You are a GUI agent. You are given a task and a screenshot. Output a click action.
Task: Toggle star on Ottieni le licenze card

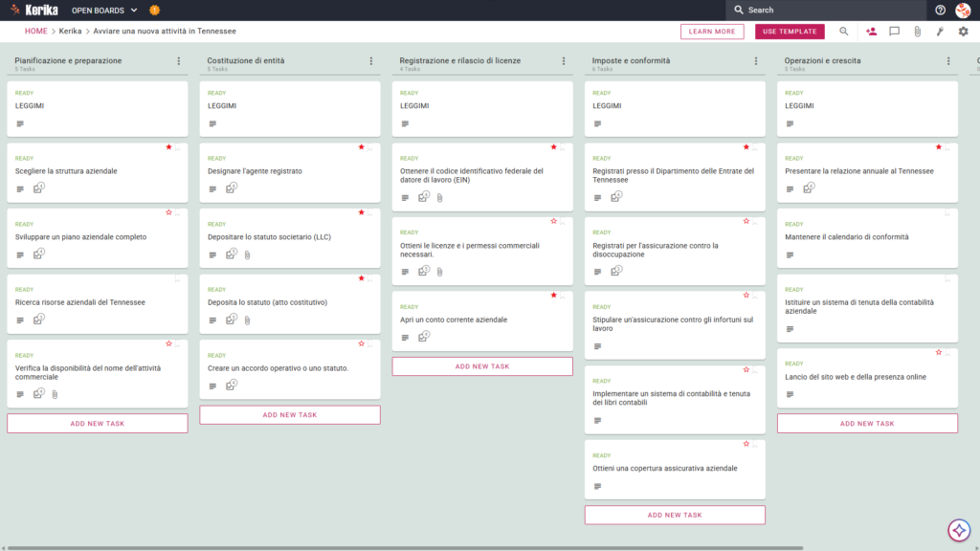point(554,221)
